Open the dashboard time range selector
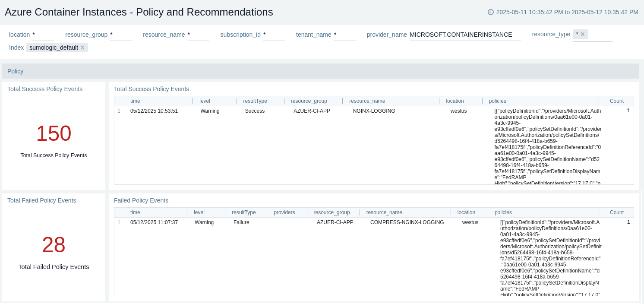The image size is (644, 304). pyautogui.click(x=563, y=12)
